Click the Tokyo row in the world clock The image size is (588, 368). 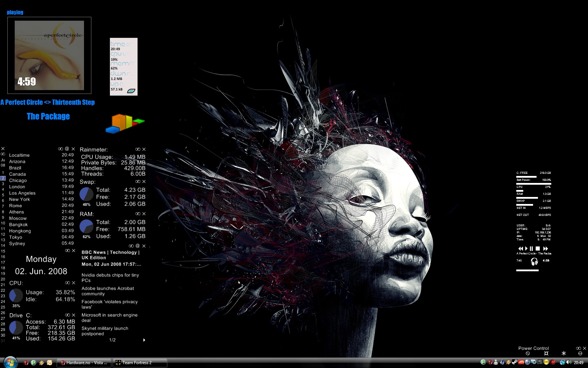pyautogui.click(x=41, y=237)
